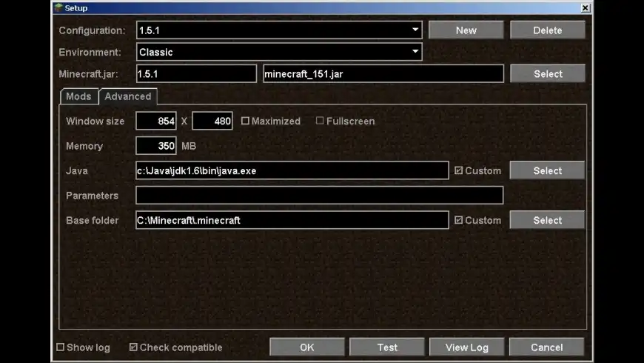Click the Setup window title icon

pyautogui.click(x=58, y=7)
